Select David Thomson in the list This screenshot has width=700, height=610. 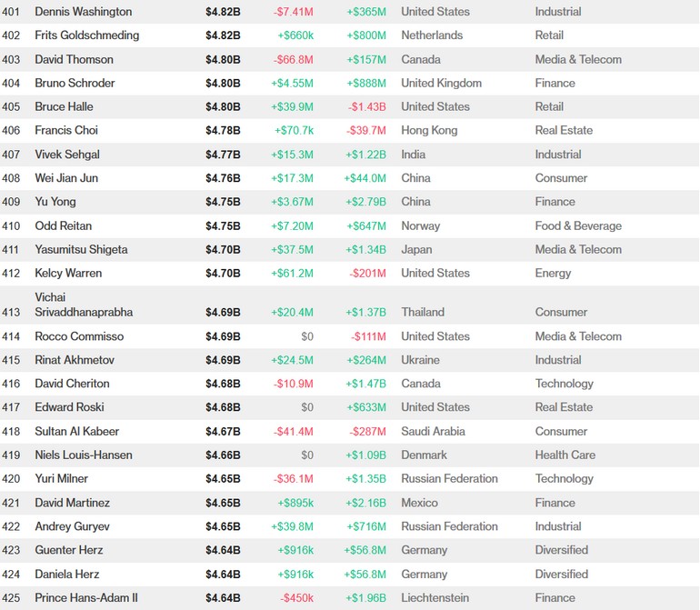[74, 59]
